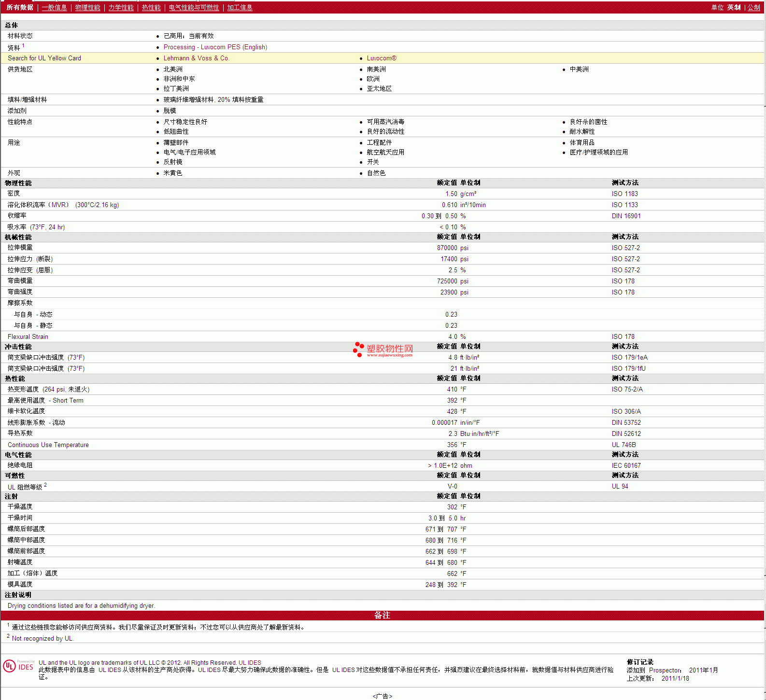Screen dimensions: 766x700
Task: Switch to the 加工信息 tab
Action: (x=240, y=8)
